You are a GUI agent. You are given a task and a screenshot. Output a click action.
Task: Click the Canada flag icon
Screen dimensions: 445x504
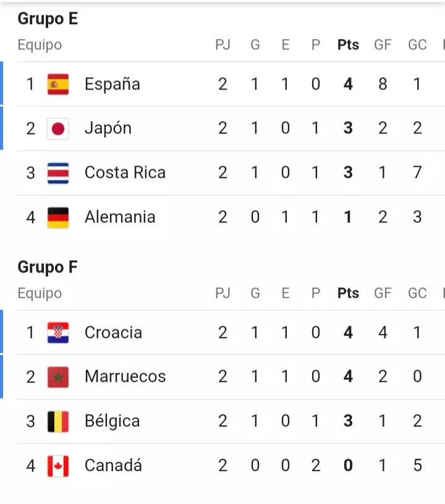[58, 466]
